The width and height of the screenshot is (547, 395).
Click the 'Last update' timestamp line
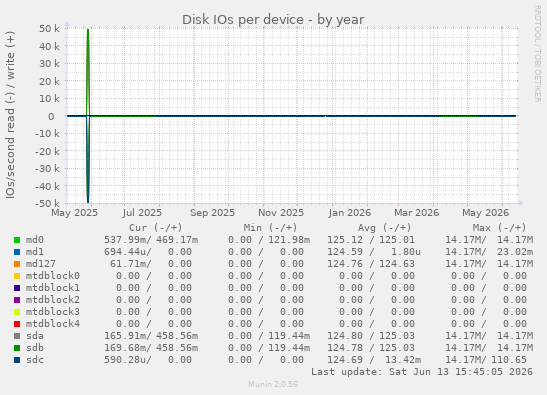click(x=422, y=372)
